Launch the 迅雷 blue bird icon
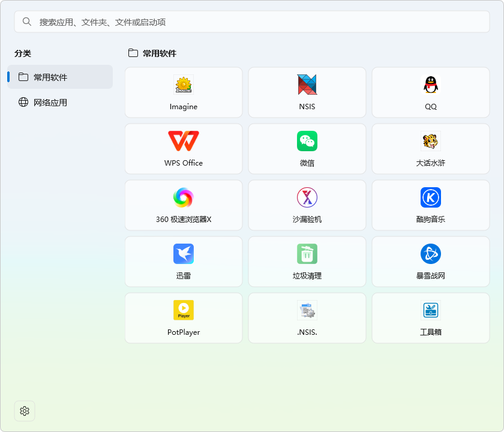The height and width of the screenshot is (432, 504). 184,254
